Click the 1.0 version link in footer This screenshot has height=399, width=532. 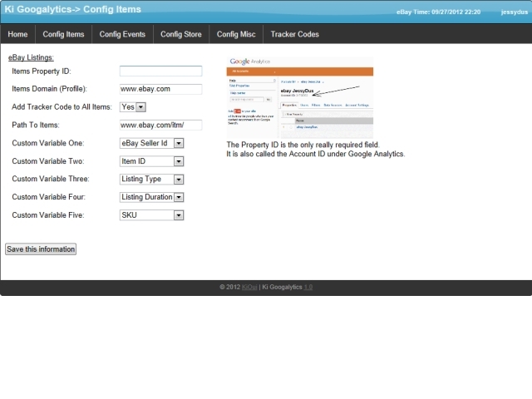(x=308, y=287)
